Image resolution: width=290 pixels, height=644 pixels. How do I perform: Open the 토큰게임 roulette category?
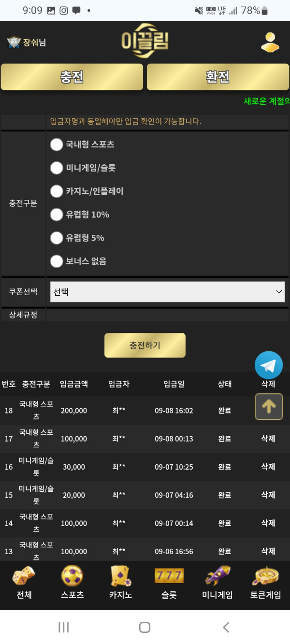click(265, 583)
